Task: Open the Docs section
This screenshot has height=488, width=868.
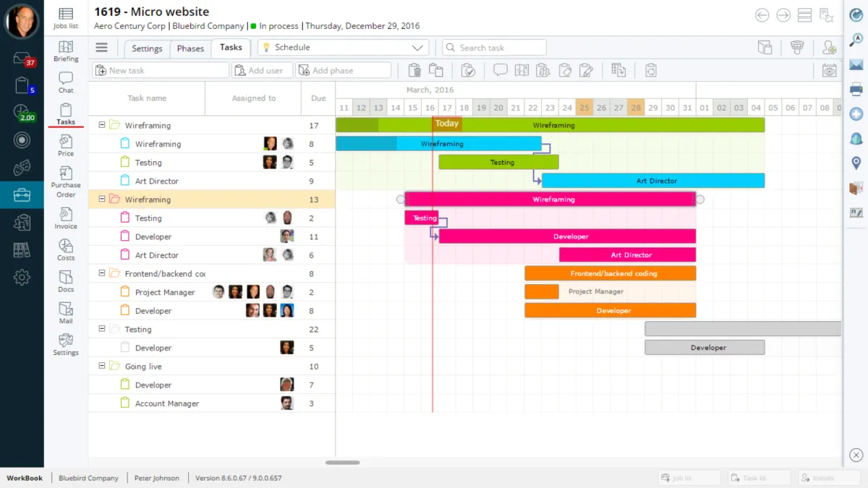Action: 66,281
